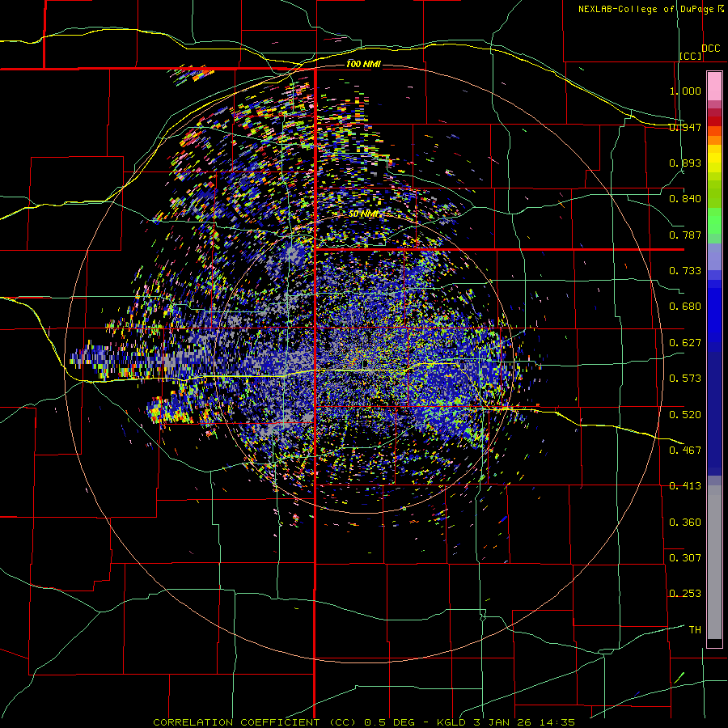This screenshot has height=728, width=728.
Task: Click the 50 NMI range ring label
Action: pos(364,214)
